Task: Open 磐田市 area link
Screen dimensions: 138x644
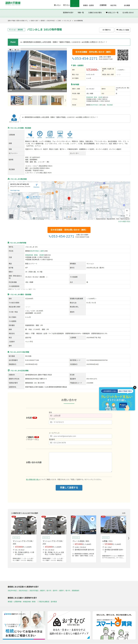Action: tap(42, 591)
